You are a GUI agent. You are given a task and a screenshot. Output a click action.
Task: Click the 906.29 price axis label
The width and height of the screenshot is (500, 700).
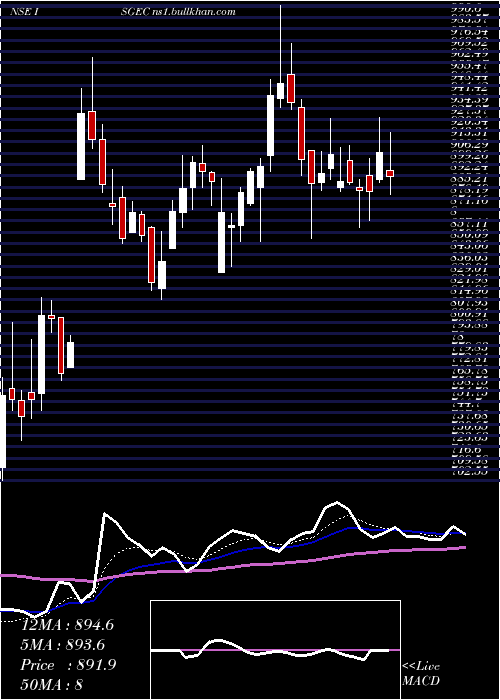point(468,145)
